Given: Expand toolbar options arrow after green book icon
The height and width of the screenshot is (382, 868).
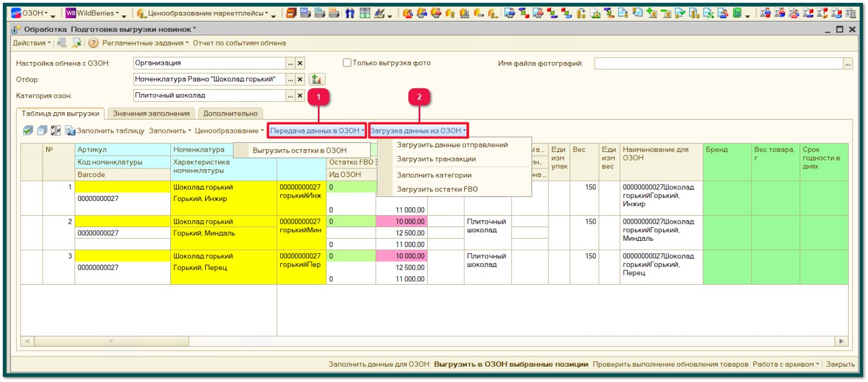Looking at the screenshot, I should click(747, 16).
